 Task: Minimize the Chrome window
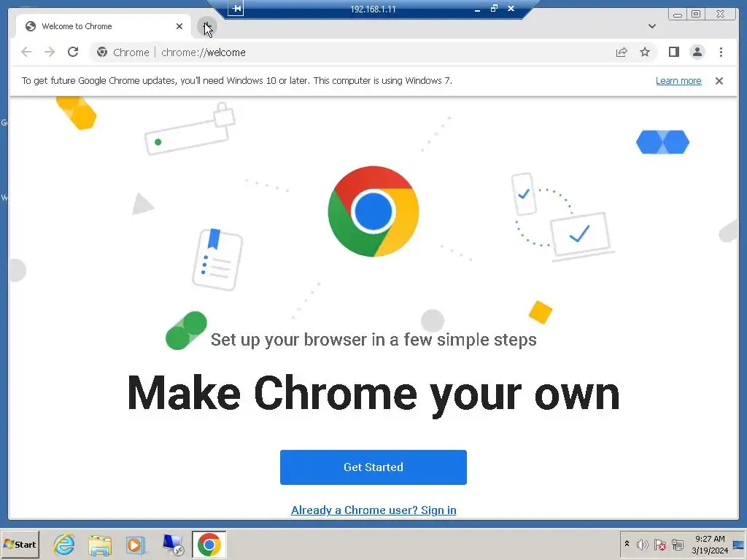coord(678,15)
